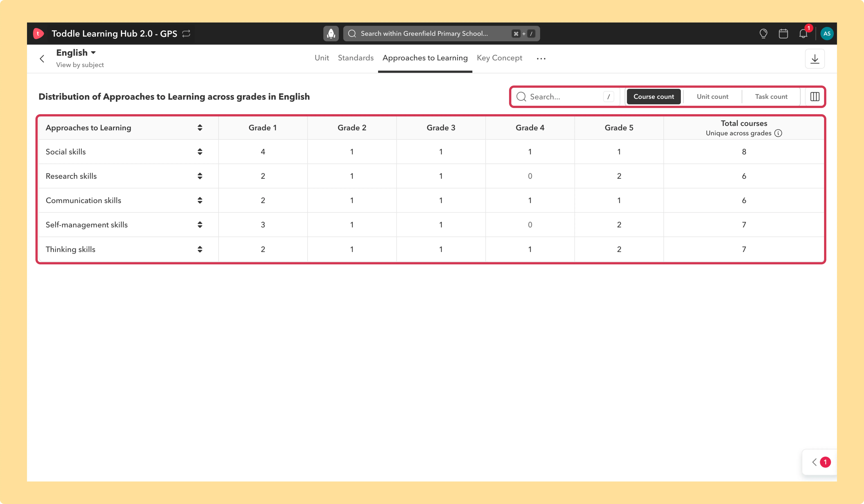Go back with the left arrow
Viewport: 864px width, 504px height.
click(42, 59)
